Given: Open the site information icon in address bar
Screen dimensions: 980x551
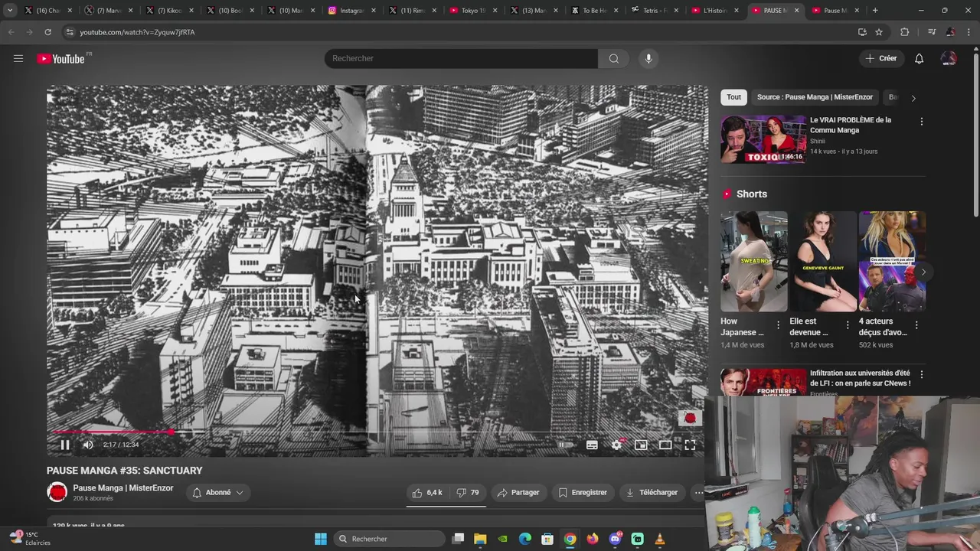Looking at the screenshot, I should (x=70, y=32).
